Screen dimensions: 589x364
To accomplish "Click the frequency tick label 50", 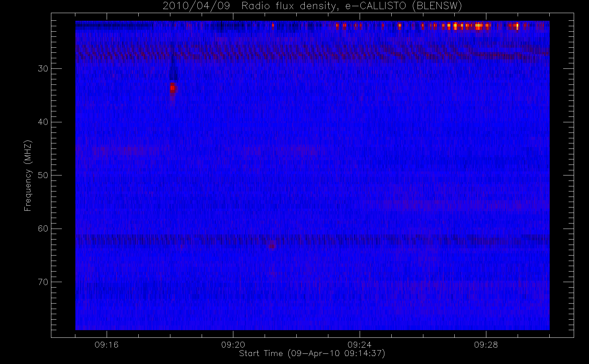I will 43,175.
